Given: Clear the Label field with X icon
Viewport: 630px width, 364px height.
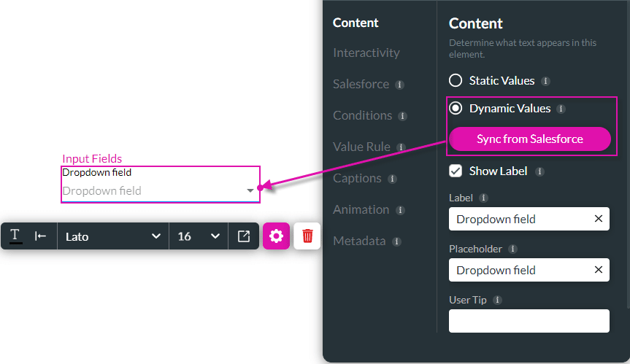Looking at the screenshot, I should pyautogui.click(x=599, y=219).
